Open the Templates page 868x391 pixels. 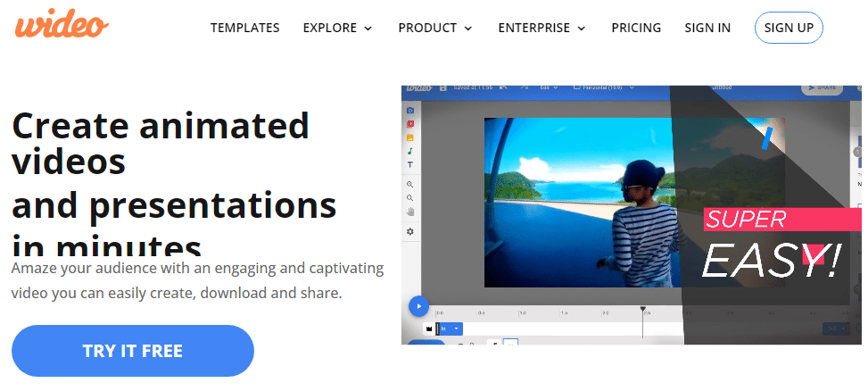[244, 28]
